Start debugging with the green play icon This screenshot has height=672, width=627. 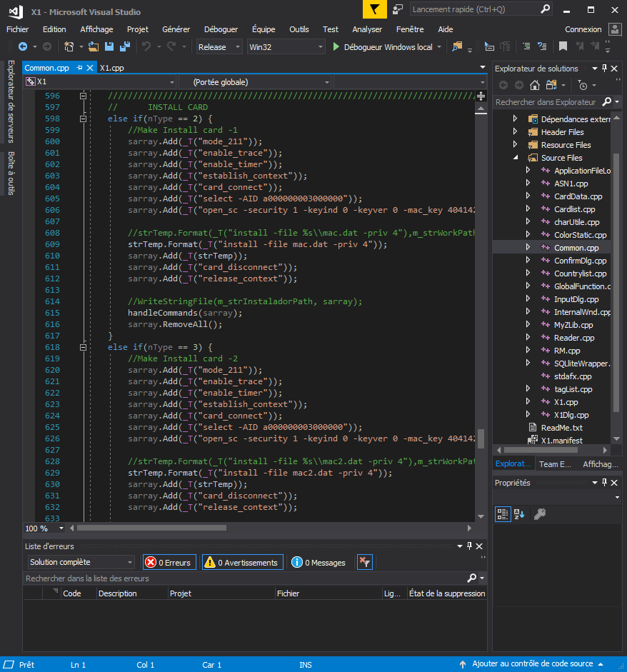(x=336, y=47)
